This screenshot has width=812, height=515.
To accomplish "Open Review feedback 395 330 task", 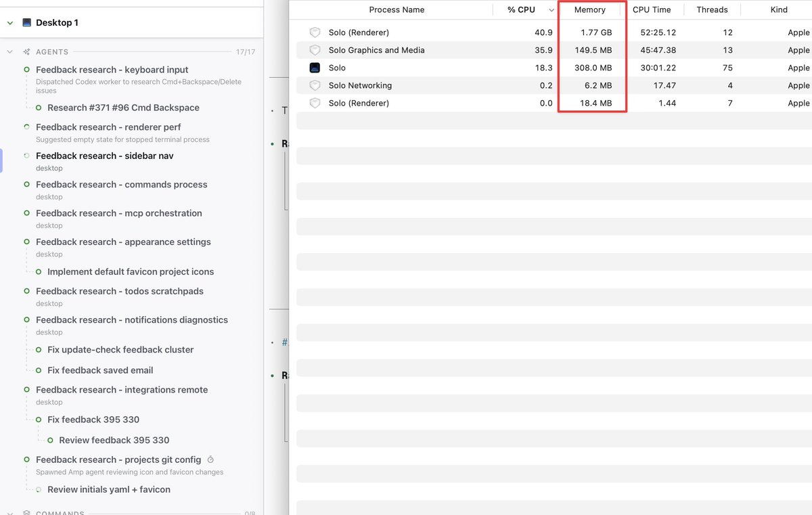I will point(114,440).
